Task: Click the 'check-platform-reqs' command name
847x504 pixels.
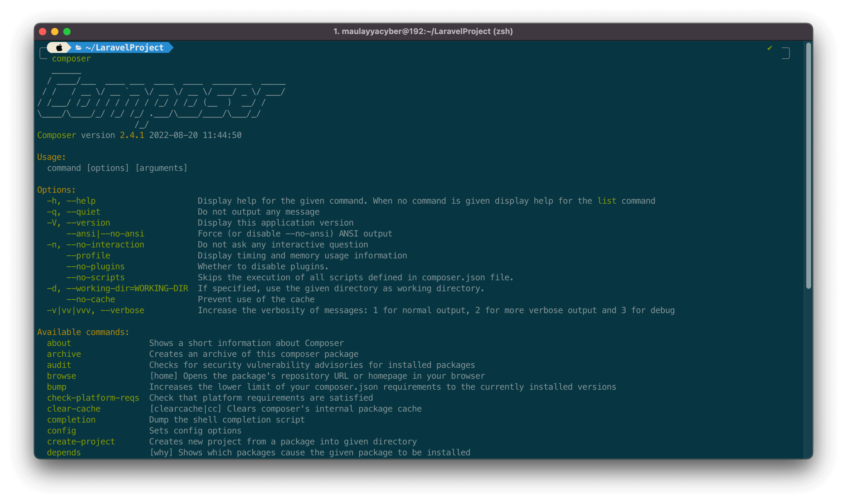Action: click(x=93, y=398)
